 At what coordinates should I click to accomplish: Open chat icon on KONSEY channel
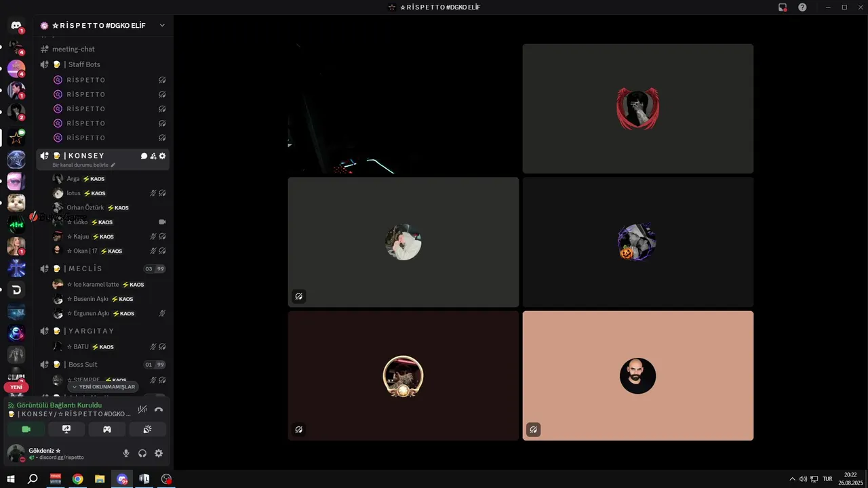(x=144, y=156)
